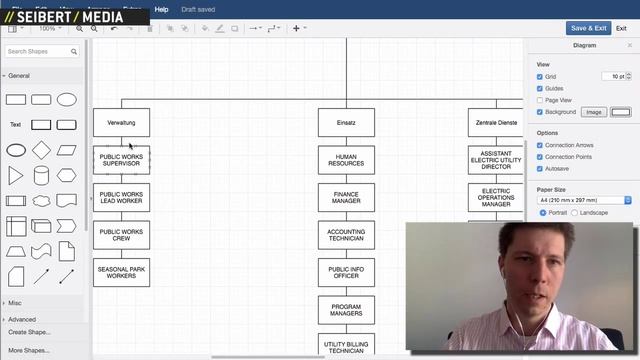Open the line color pencil tool
The image size is (640, 360).
220,29
